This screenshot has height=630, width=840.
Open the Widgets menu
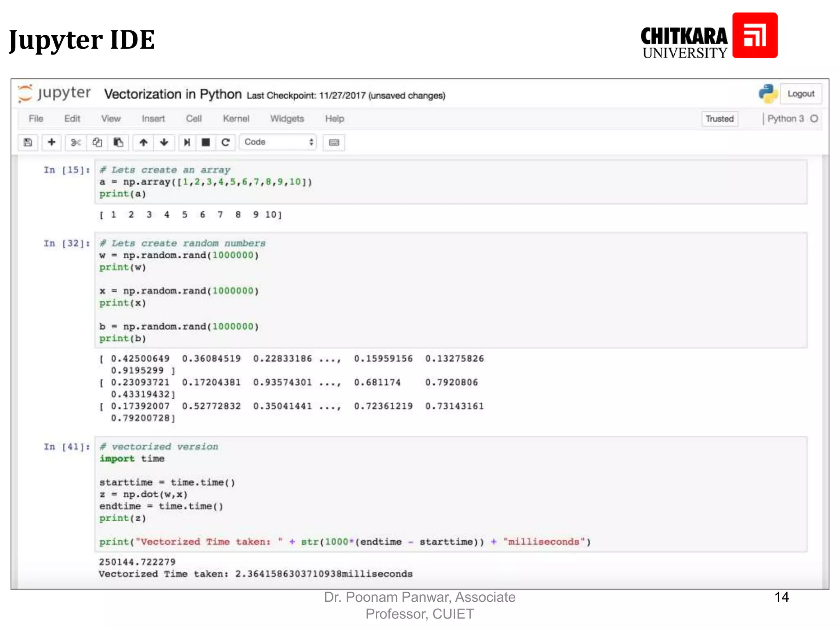tap(287, 119)
